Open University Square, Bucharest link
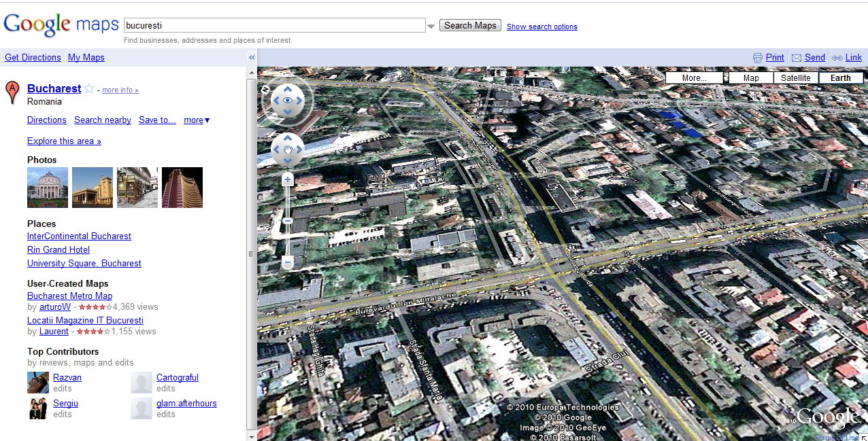Viewport: 868px width, 441px height. (x=84, y=264)
